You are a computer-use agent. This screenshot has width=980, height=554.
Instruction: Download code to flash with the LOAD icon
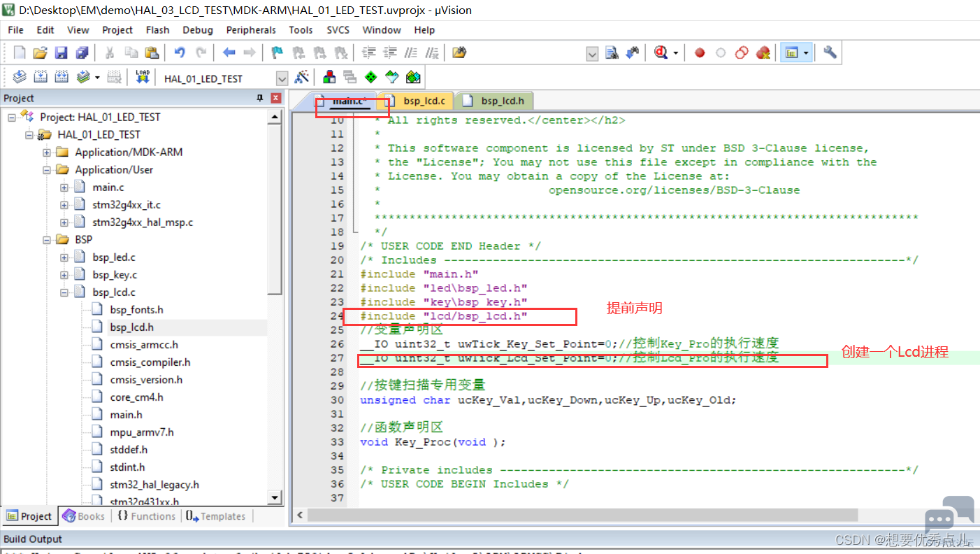point(143,77)
